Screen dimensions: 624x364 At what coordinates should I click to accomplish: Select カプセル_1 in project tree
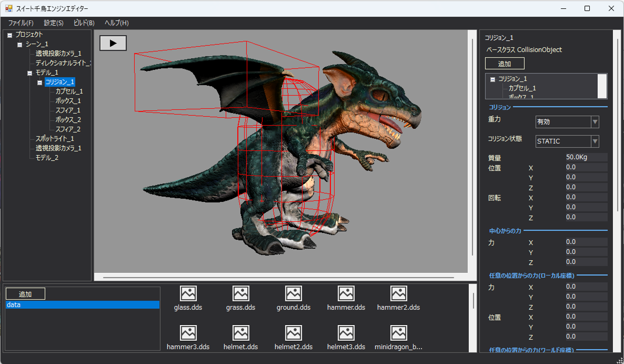point(69,92)
